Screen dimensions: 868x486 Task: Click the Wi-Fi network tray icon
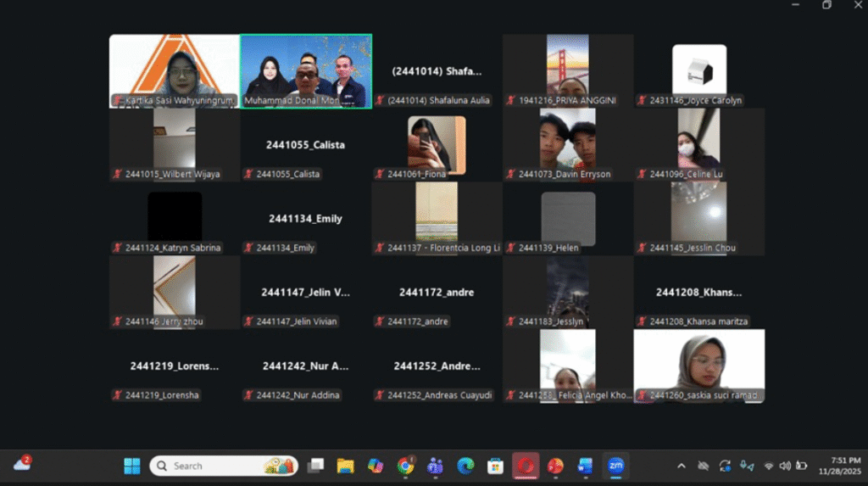(x=768, y=466)
